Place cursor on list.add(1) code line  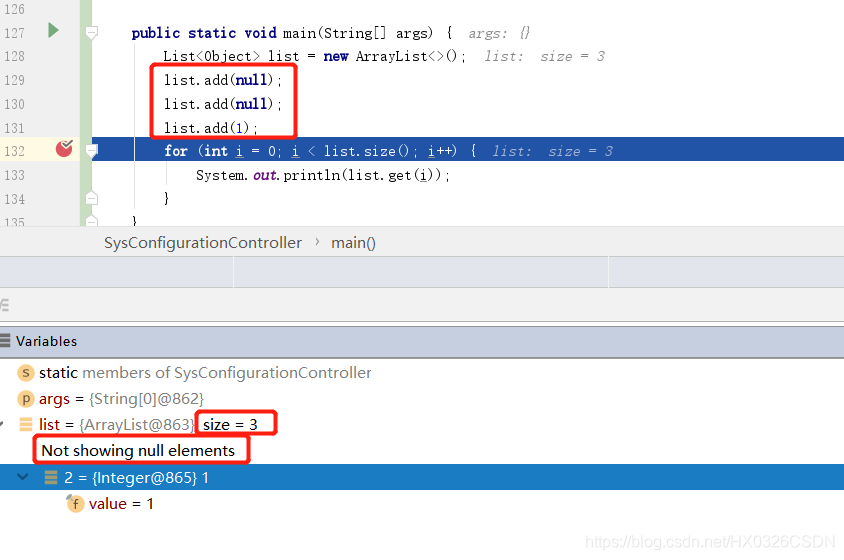[x=211, y=128]
